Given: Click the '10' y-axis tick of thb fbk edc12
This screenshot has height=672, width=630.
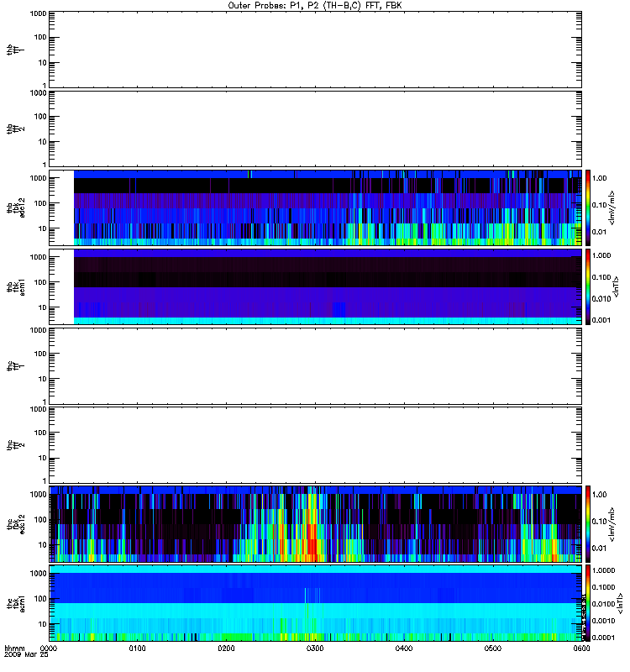Looking at the screenshot, I should [43, 228].
